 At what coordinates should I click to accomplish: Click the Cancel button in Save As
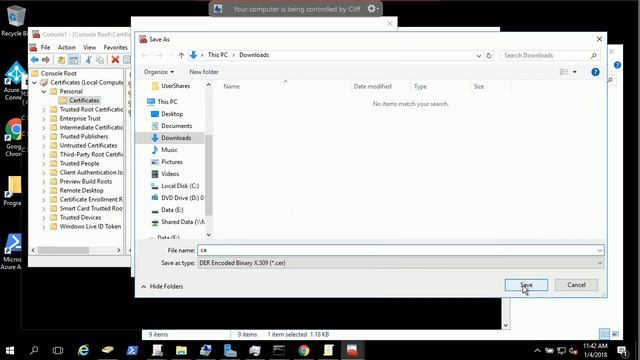(576, 285)
